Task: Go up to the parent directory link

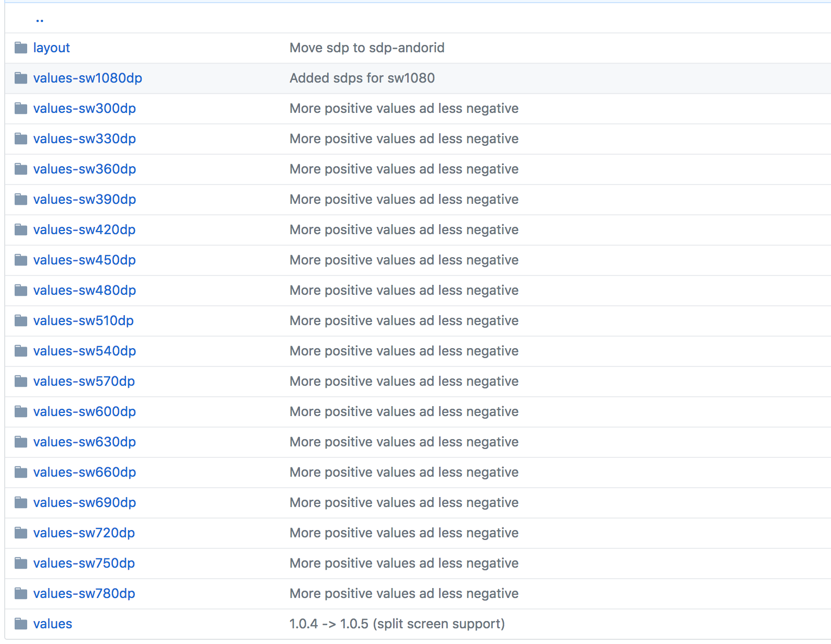Action: click(40, 20)
